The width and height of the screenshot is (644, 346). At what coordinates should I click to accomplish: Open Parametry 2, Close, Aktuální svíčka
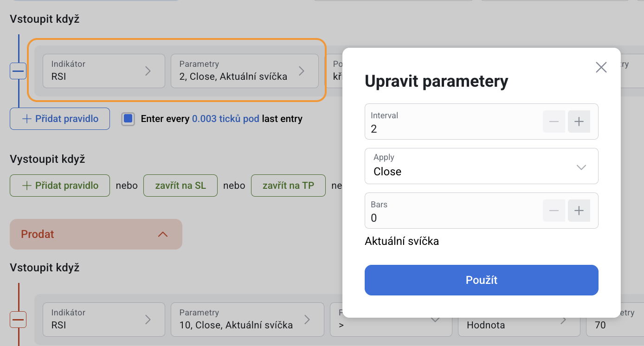[245, 71]
